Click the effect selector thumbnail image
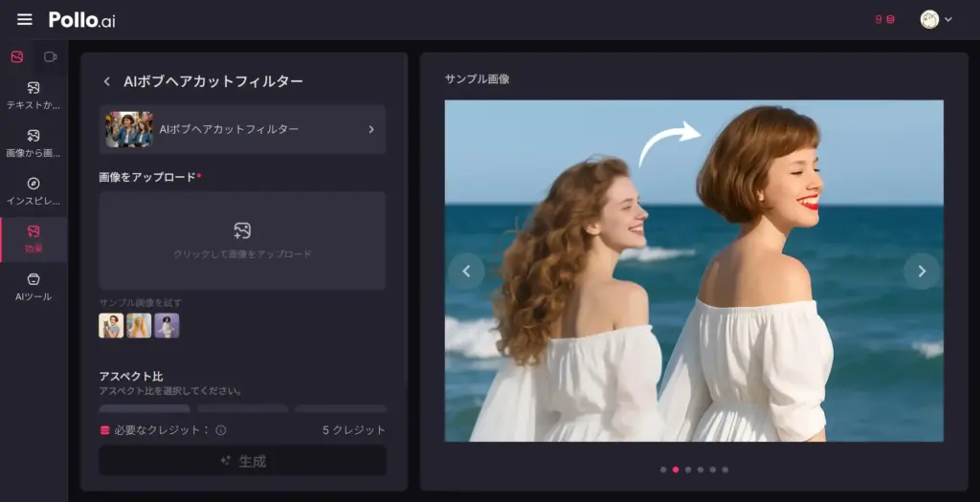Image resolution: width=980 pixels, height=502 pixels. (x=129, y=129)
